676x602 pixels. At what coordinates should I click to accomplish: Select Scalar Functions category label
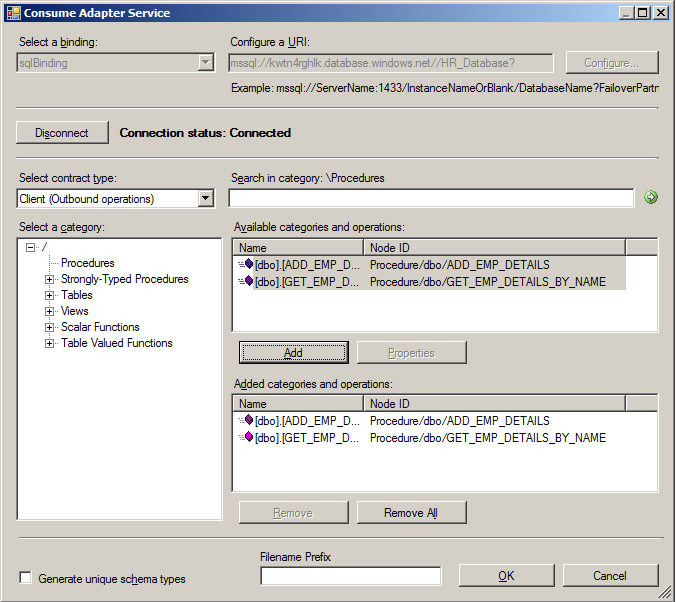pyautogui.click(x=100, y=327)
